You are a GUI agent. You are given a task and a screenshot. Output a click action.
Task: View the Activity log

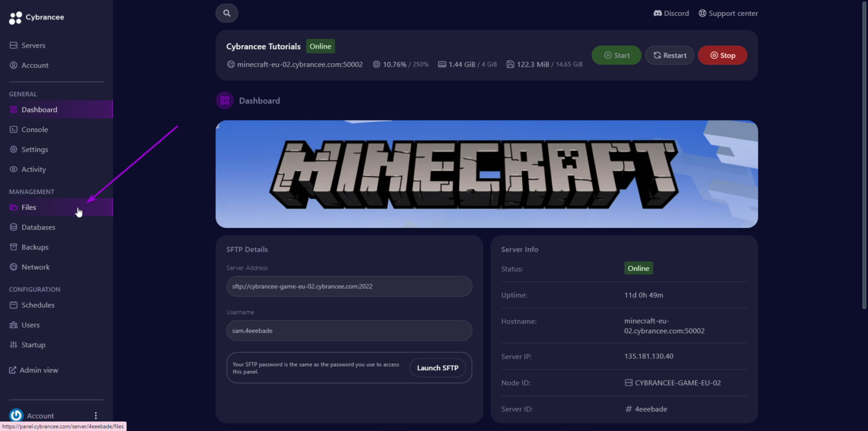point(34,169)
